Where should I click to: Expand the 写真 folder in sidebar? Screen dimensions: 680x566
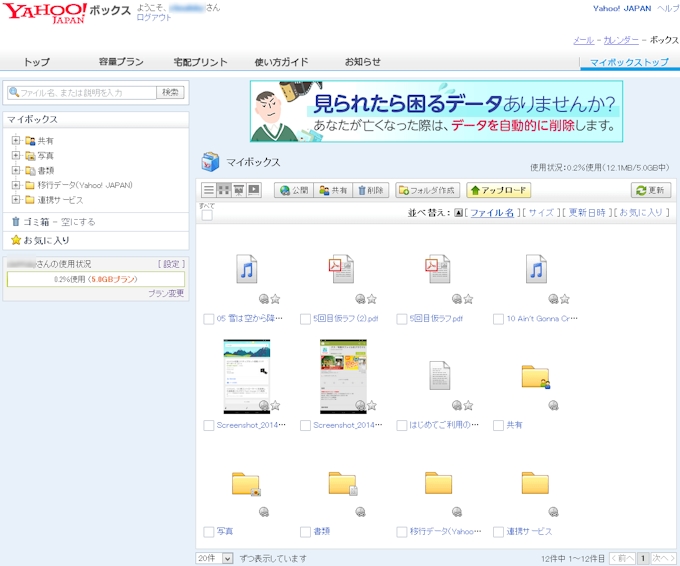tap(16, 156)
